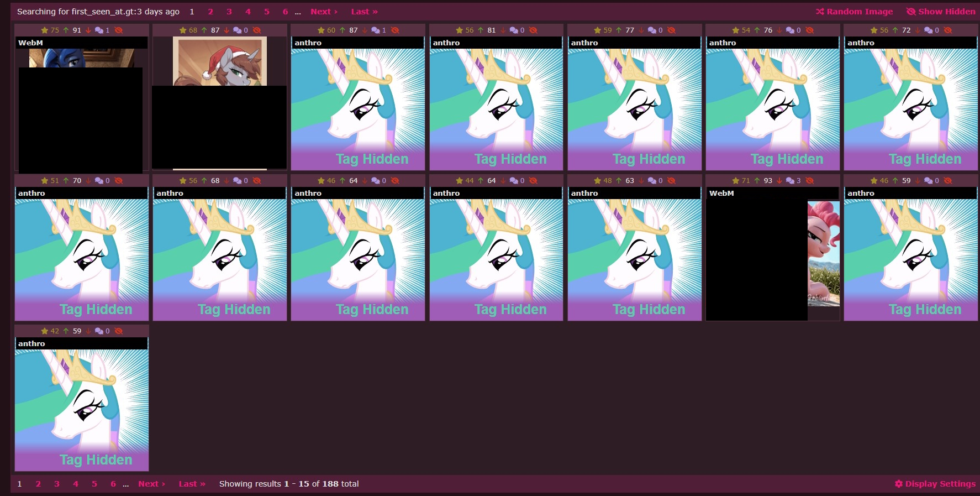Open a Random Image
The image size is (980, 496).
(854, 12)
